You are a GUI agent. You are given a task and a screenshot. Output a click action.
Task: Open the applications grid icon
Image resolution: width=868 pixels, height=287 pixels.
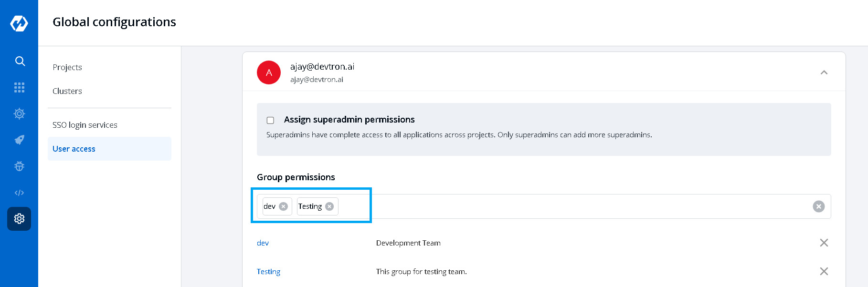20,87
